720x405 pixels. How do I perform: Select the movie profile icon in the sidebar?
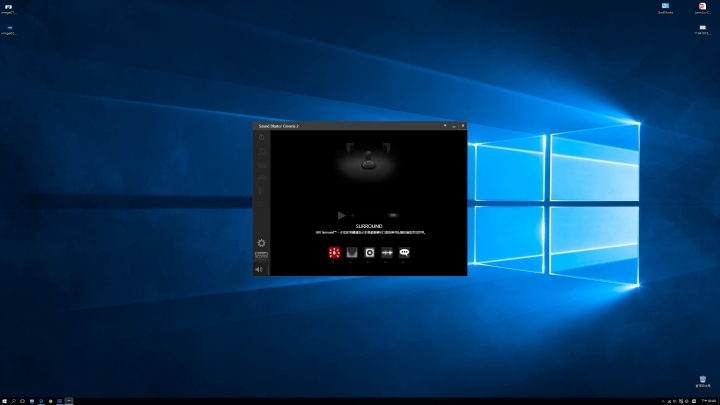point(261,165)
